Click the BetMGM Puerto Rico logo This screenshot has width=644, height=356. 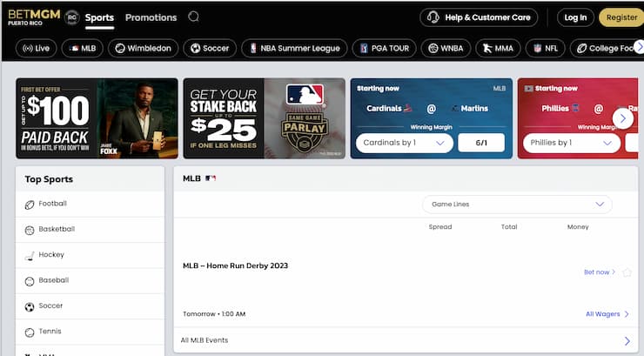tap(34, 17)
